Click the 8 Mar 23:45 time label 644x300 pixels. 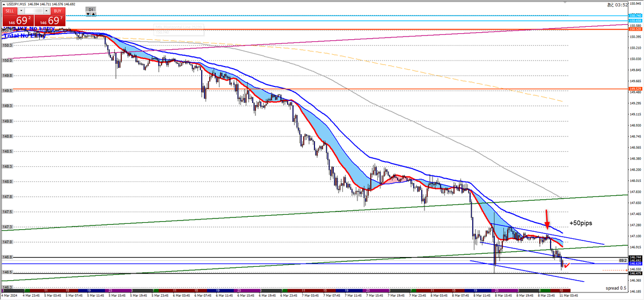pos(545,295)
